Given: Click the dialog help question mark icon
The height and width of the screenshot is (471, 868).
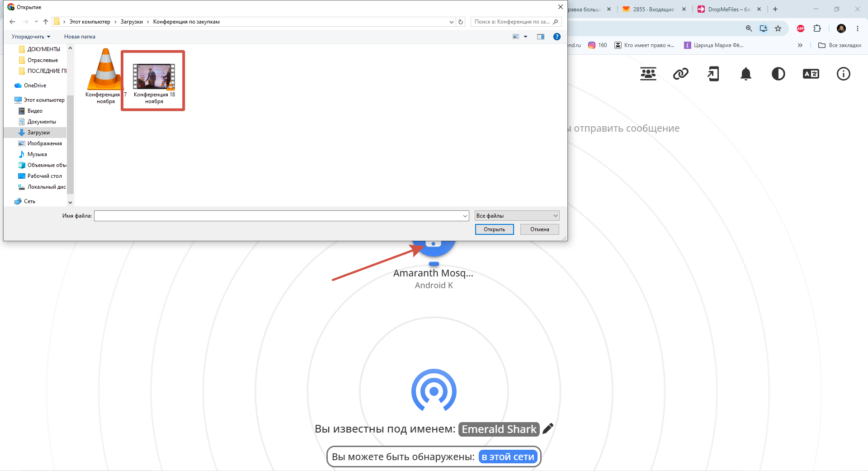Looking at the screenshot, I should tap(557, 37).
